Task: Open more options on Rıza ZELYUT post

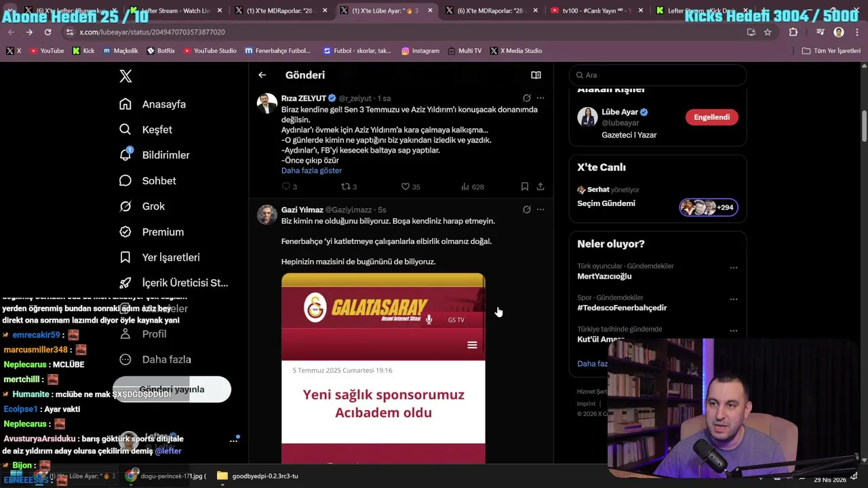Action: click(x=540, y=98)
